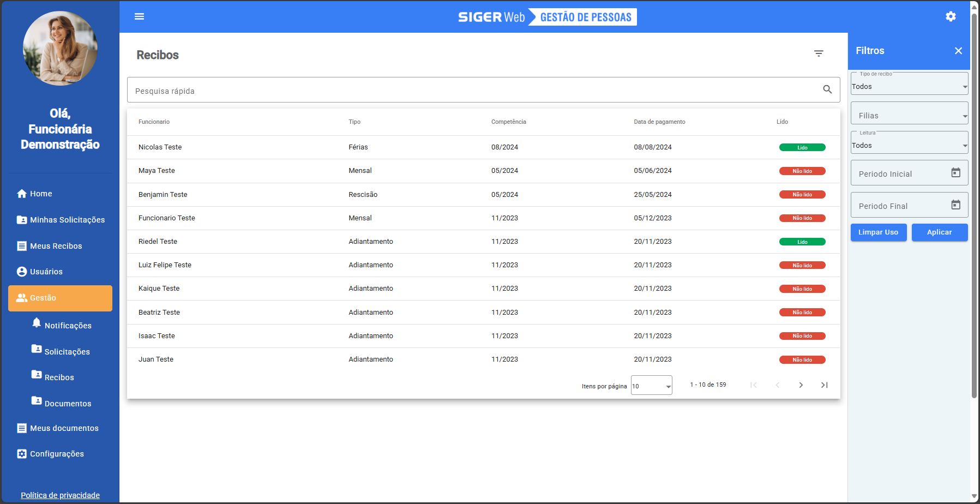Screen dimensions: 980x504
Task: Click the Férias type cell
Action: pos(358,147)
